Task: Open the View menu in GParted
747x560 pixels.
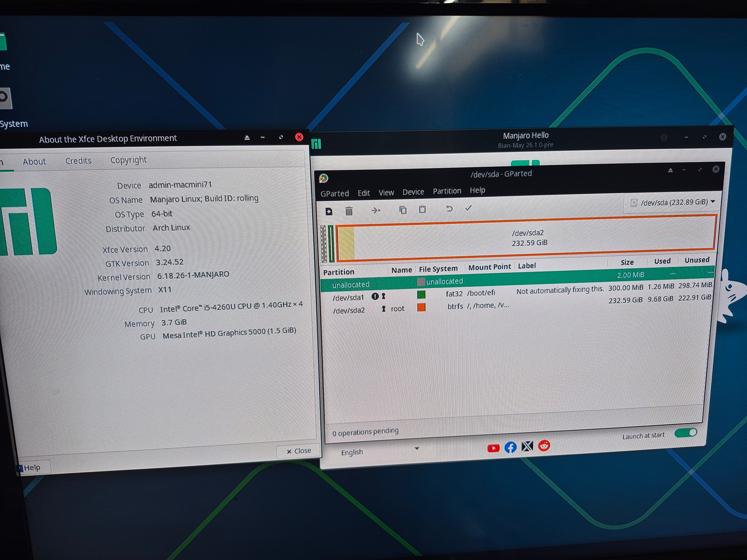Action: click(386, 192)
